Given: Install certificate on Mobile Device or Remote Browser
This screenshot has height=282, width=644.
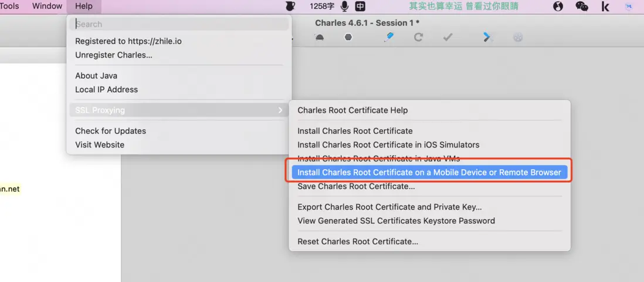Looking at the screenshot, I should pos(429,173).
